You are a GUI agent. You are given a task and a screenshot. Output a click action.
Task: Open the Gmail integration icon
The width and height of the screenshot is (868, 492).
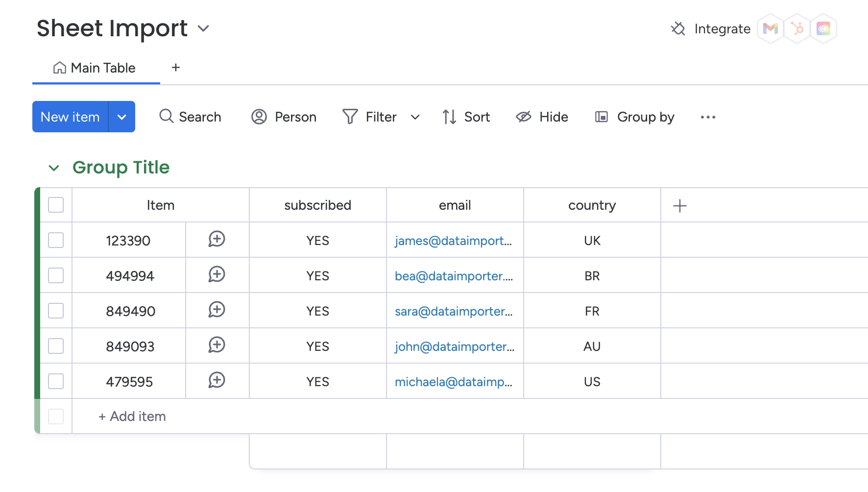pos(771,29)
